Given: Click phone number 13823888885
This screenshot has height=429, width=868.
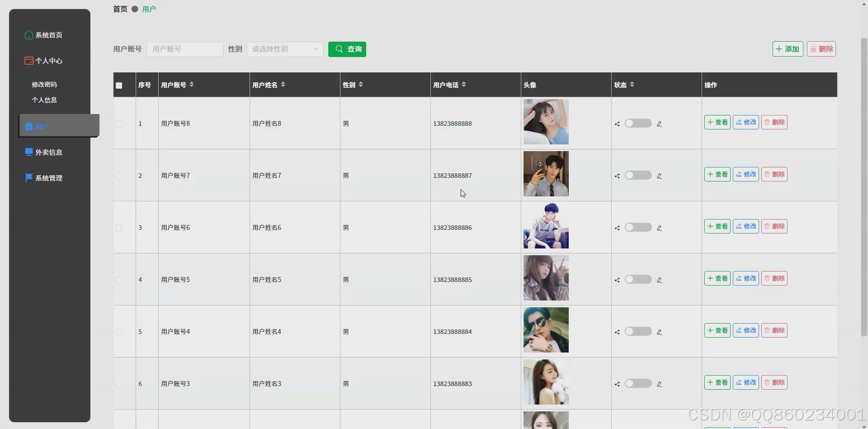Looking at the screenshot, I should point(452,280).
